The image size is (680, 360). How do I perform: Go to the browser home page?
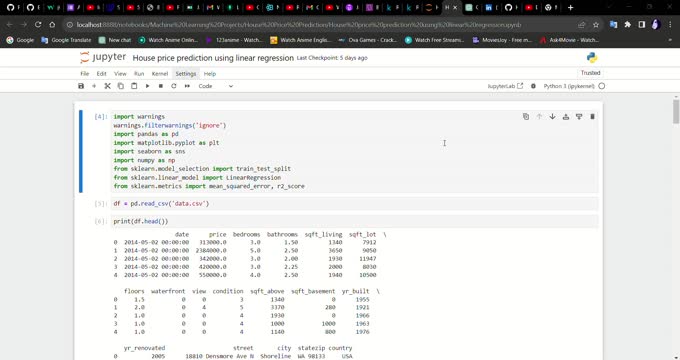click(x=52, y=25)
